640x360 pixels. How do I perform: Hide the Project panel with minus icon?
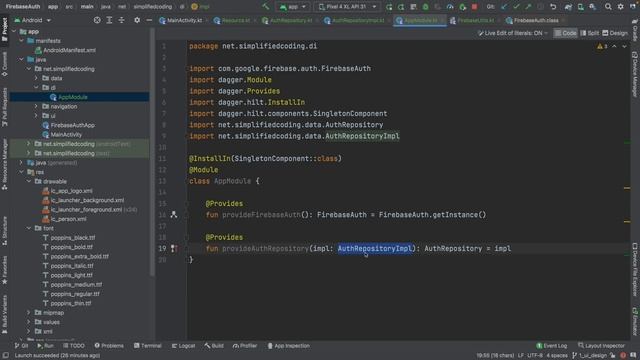click(x=149, y=20)
